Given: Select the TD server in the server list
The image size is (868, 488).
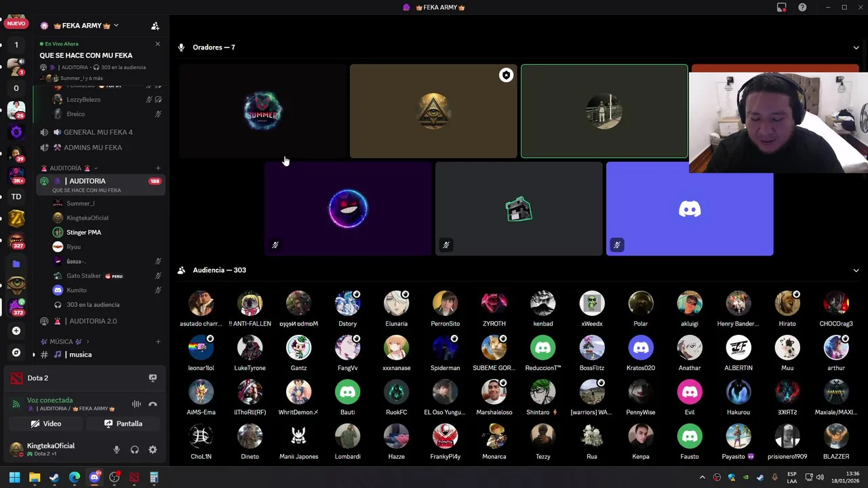Looking at the screenshot, I should tap(16, 197).
